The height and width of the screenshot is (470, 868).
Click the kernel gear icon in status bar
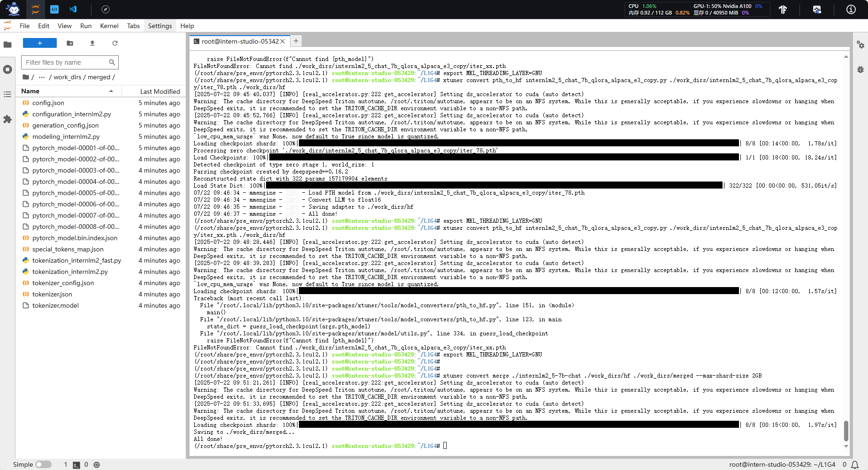tap(97, 465)
